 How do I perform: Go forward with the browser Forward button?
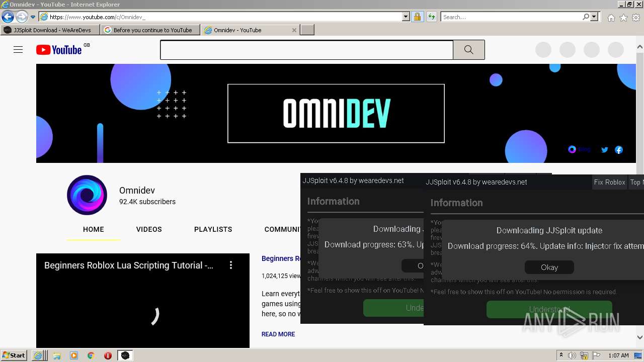(22, 17)
